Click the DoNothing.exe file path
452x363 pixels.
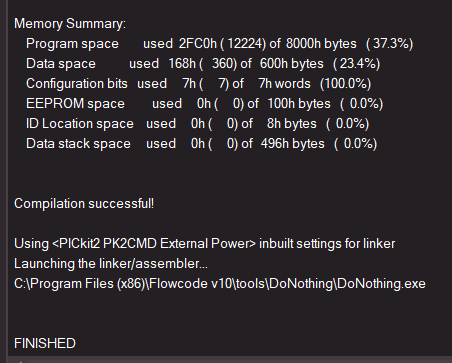coord(220,284)
